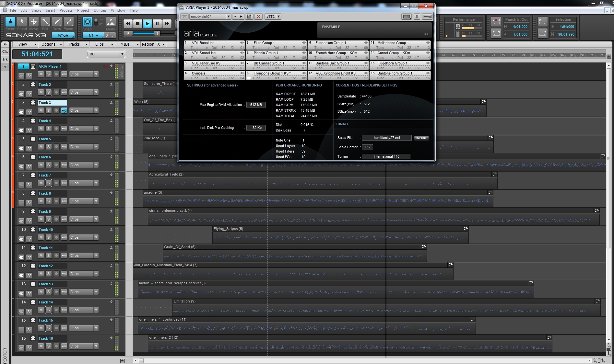Click the Track 3 name field

pyautogui.click(x=52, y=103)
